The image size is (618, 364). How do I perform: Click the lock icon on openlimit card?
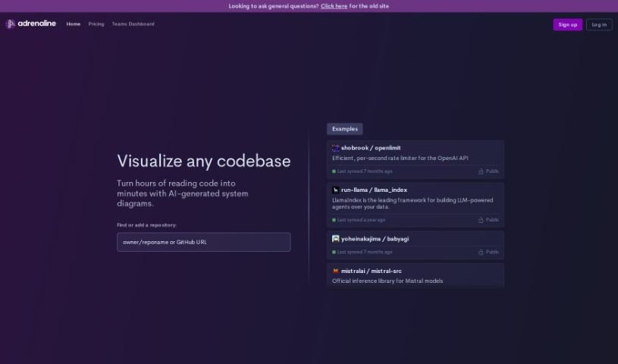tap(481, 171)
